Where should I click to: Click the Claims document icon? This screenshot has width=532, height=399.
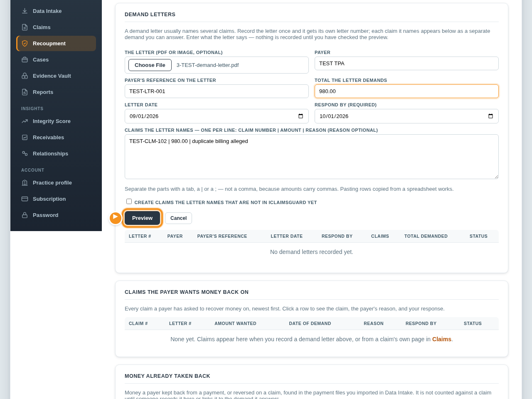click(25, 27)
